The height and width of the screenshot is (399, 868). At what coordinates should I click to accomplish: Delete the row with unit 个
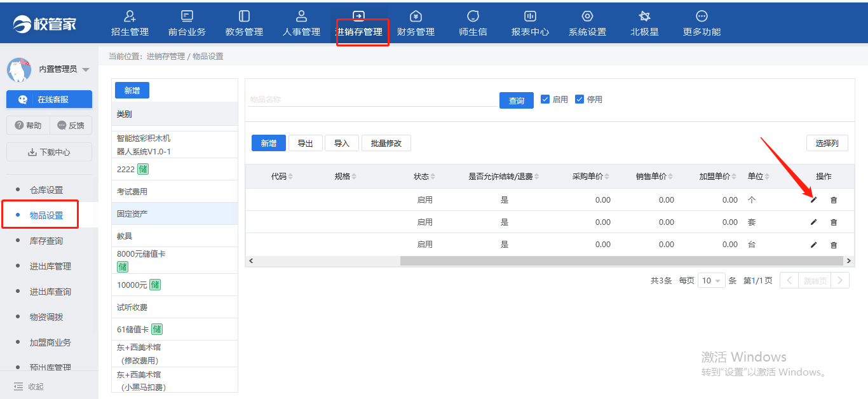[834, 200]
